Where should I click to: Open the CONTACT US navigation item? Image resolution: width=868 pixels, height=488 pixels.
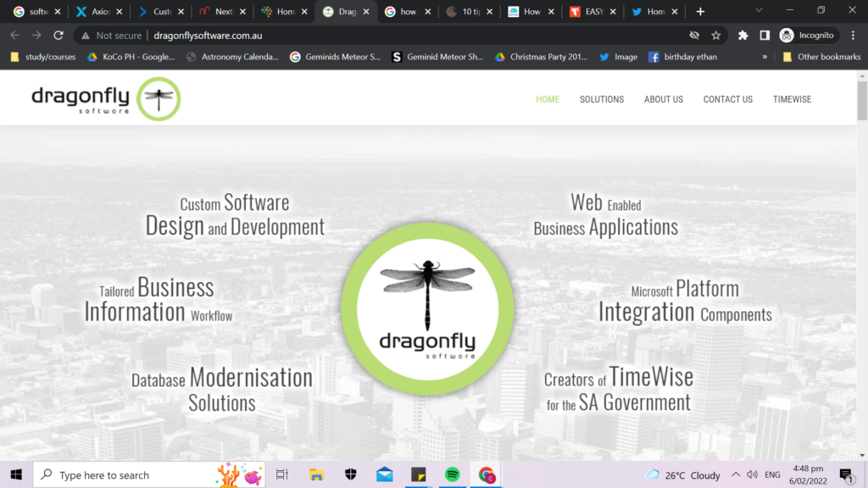pos(728,100)
